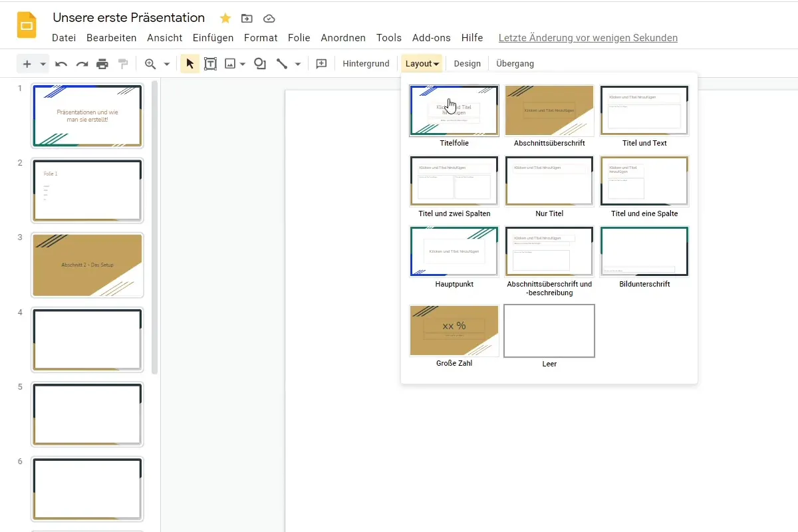Select the cursor selection tool

click(x=190, y=64)
